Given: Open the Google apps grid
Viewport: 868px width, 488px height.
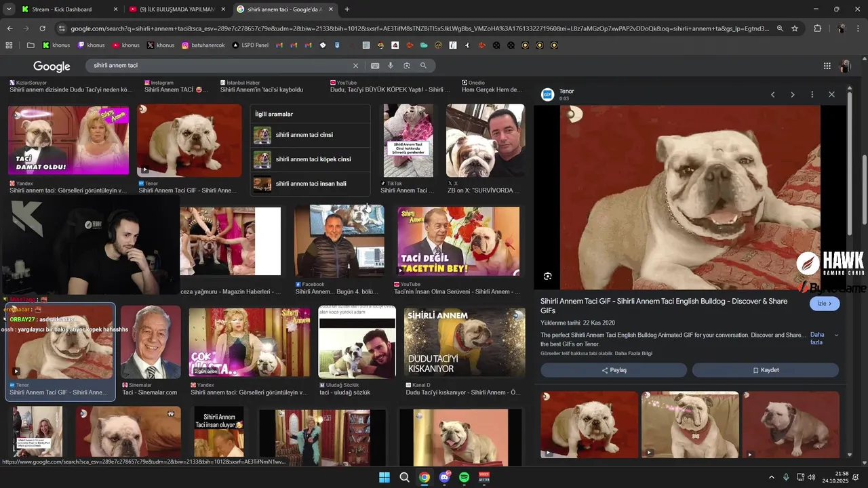Looking at the screenshot, I should click(x=827, y=66).
